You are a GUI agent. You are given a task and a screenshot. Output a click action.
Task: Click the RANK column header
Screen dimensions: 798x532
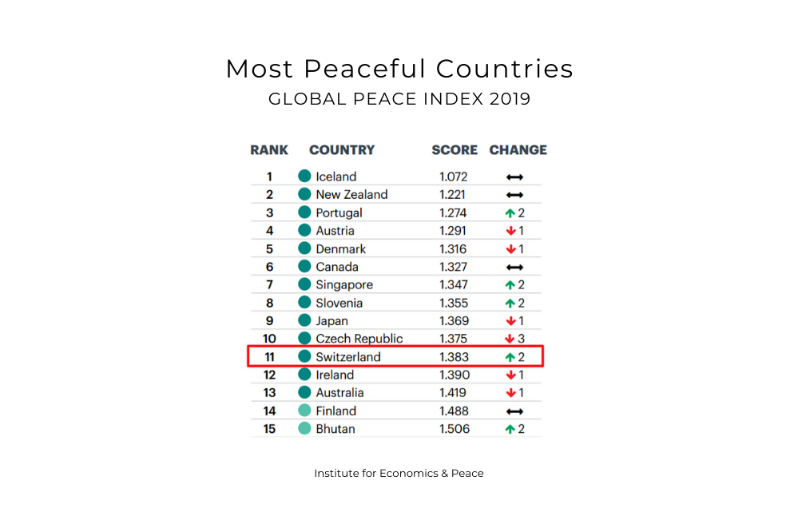coord(269,150)
